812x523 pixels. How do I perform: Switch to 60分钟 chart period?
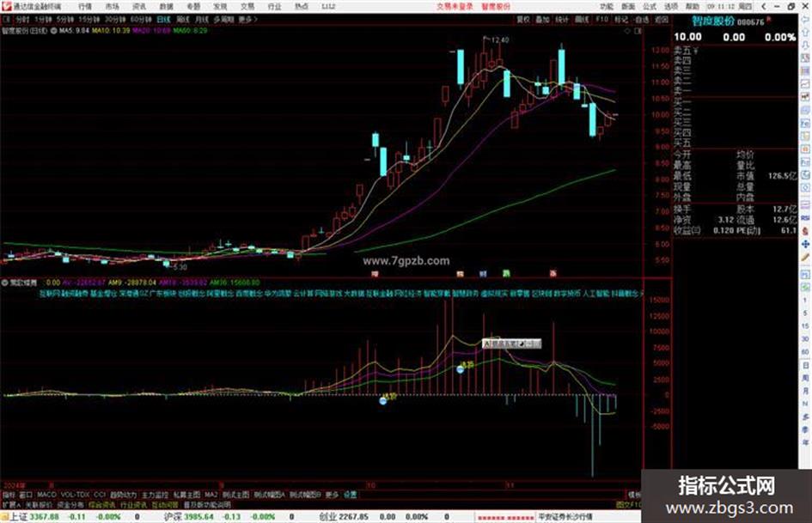(140, 19)
